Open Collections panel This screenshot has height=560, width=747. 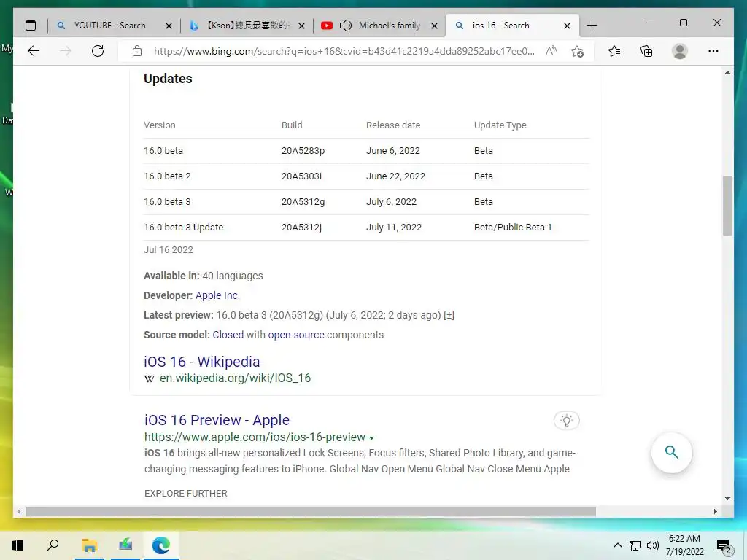coord(646,51)
